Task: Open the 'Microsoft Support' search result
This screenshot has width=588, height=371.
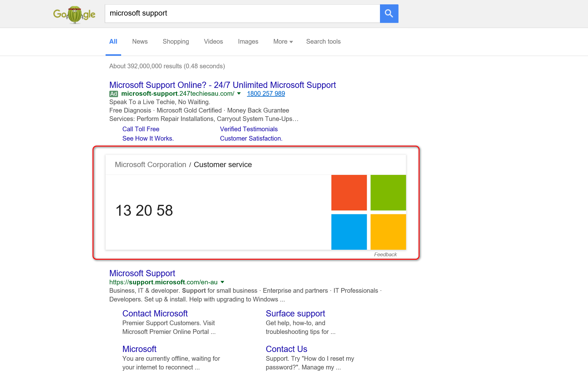Action: coord(142,273)
